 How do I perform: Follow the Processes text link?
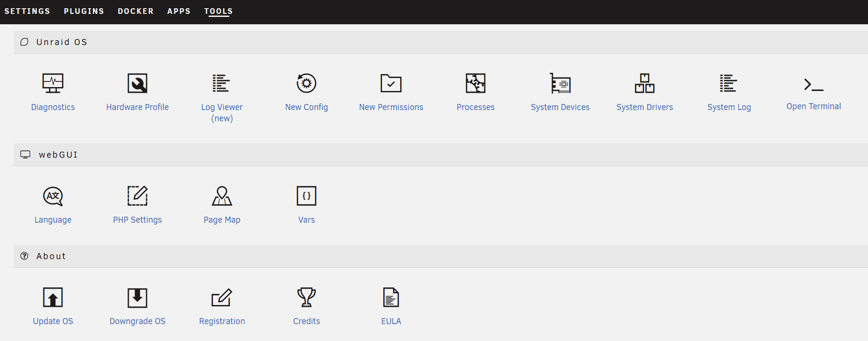click(476, 107)
